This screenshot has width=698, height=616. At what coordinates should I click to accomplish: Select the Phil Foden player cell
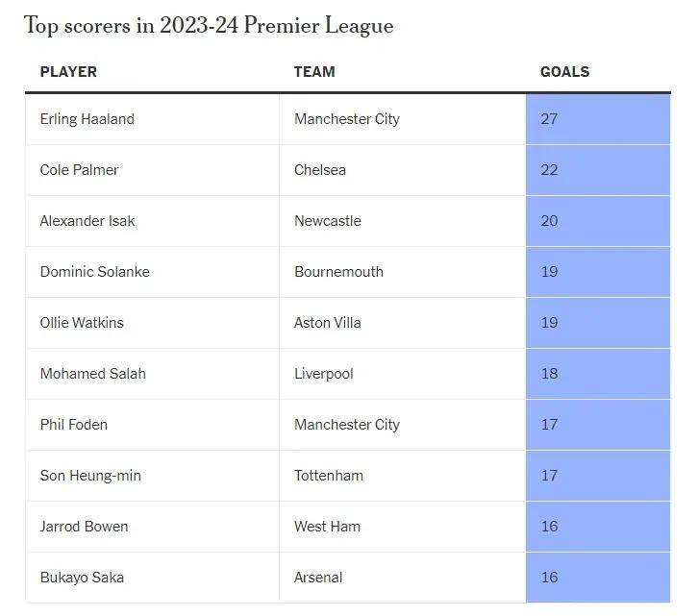pyautogui.click(x=152, y=425)
